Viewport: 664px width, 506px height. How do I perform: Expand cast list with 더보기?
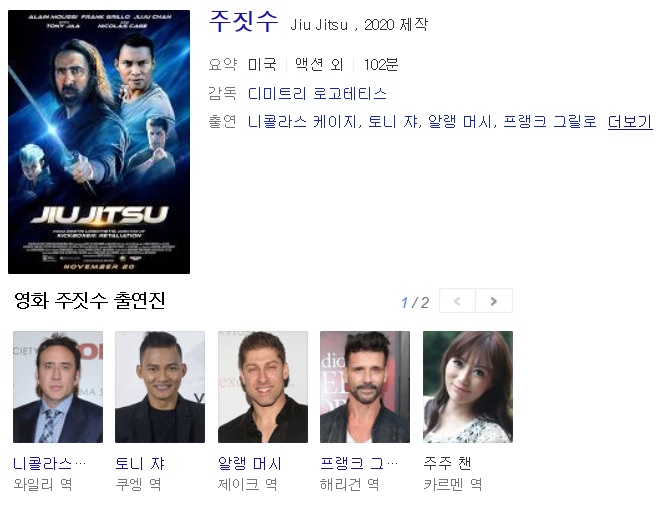click(630, 122)
